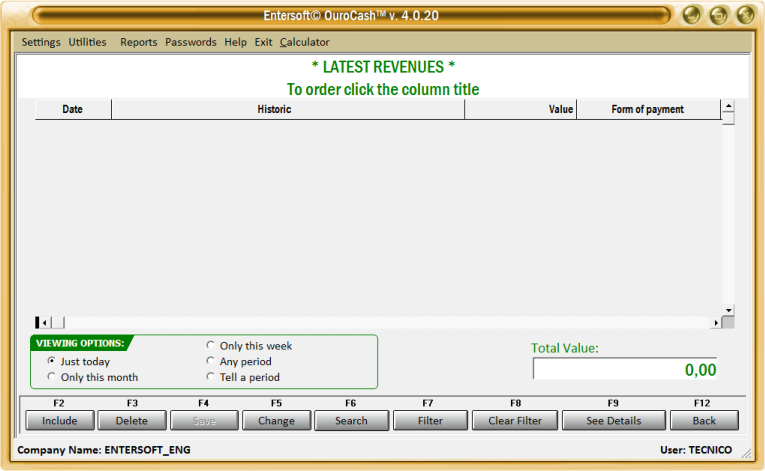
Task: Click the F12 shortcut label above Back
Action: 702,403
